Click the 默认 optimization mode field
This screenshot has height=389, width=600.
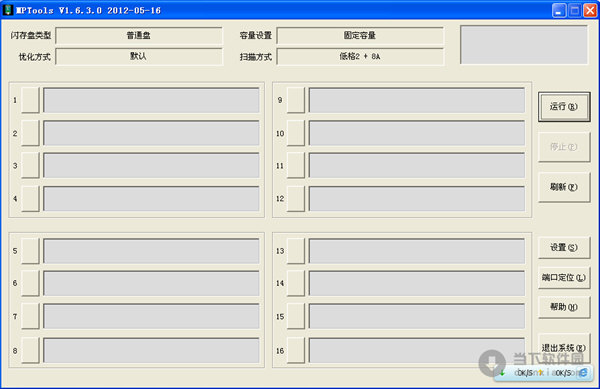(x=139, y=57)
